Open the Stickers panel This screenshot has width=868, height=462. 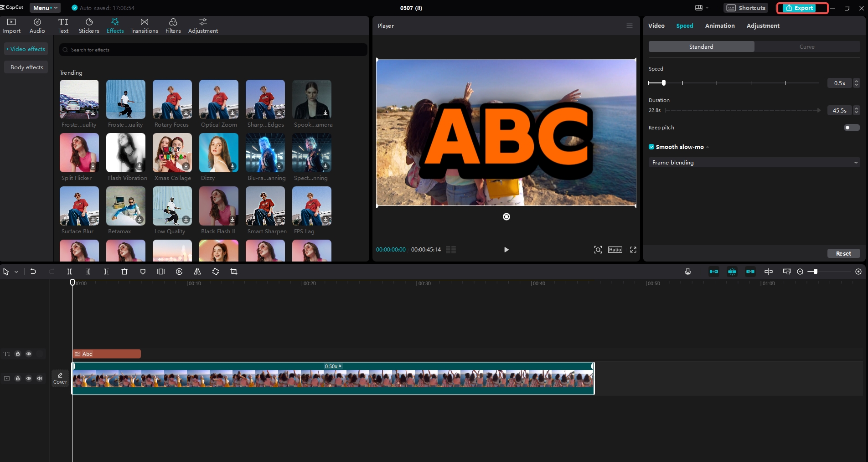[x=88, y=25]
